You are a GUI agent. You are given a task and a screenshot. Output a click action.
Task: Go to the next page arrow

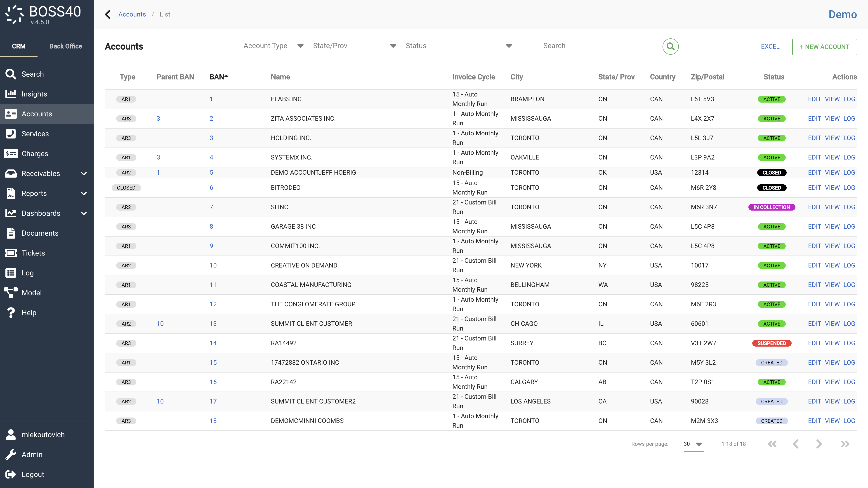pos(819,444)
